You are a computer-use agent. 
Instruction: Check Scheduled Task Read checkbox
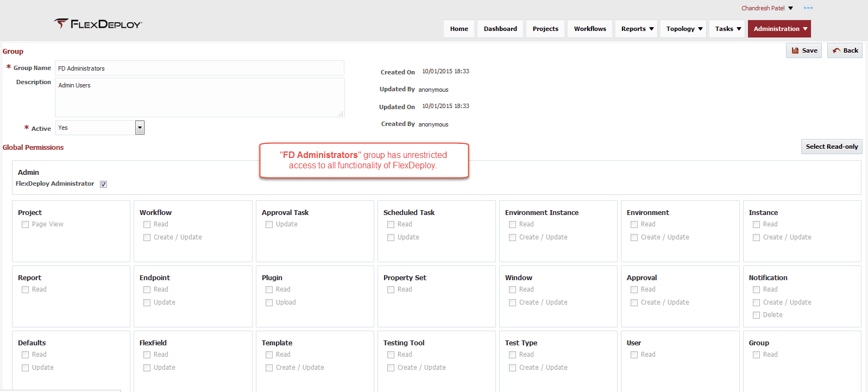pyautogui.click(x=391, y=224)
